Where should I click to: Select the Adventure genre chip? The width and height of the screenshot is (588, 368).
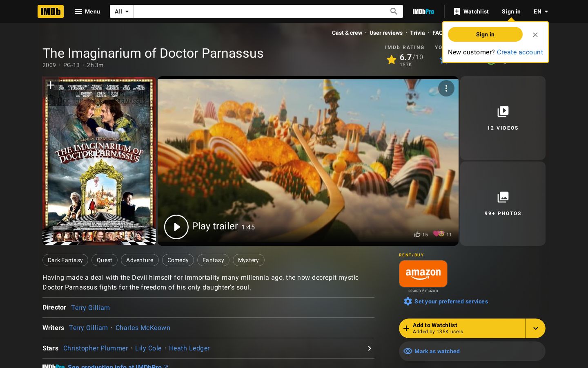point(140,260)
